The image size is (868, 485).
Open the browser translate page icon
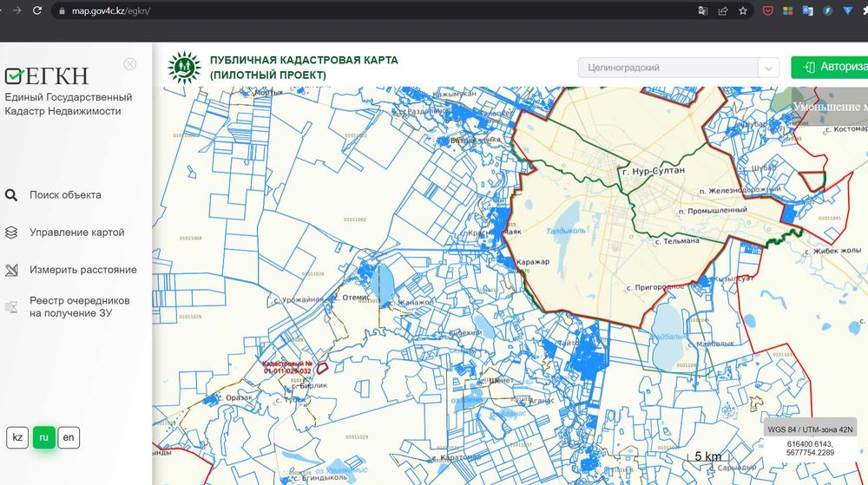pos(703,11)
